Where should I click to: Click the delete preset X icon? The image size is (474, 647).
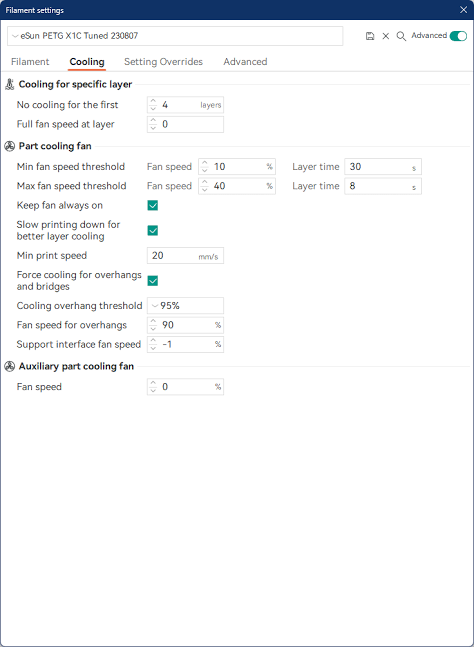(x=386, y=36)
